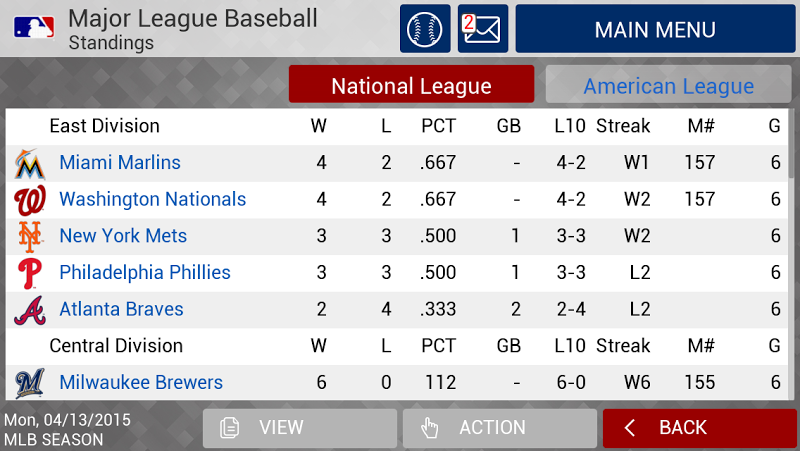Open the New York Mets link
Image resolution: width=800 pixels, height=451 pixels.
[123, 236]
